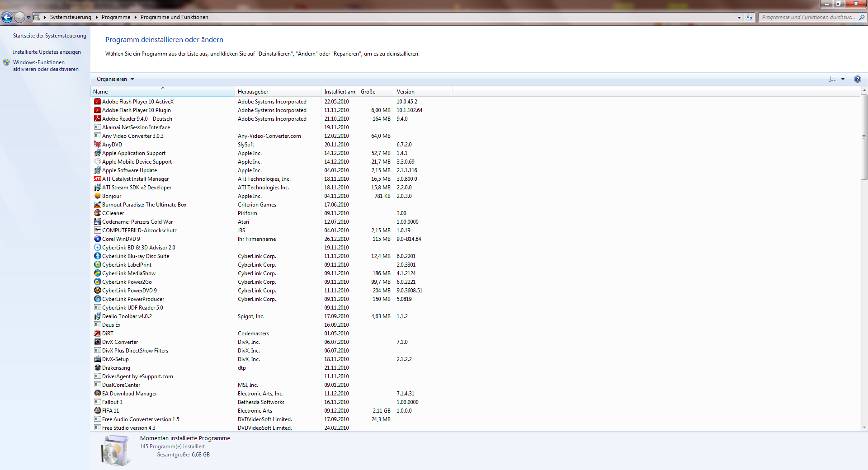
Task: Click the Burnout Paradise icon
Action: point(97,205)
